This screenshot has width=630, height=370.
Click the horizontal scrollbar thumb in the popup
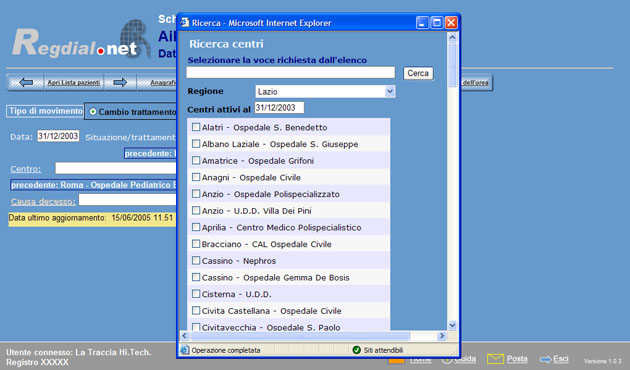click(299, 335)
